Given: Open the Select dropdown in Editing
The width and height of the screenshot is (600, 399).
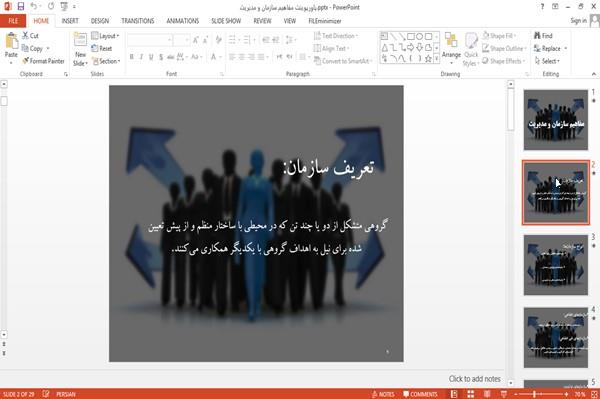Looking at the screenshot, I should pyautogui.click(x=548, y=61).
